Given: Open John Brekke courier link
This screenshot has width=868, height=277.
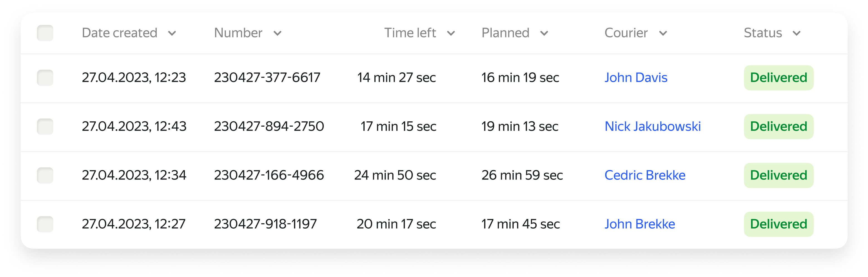Looking at the screenshot, I should point(639,224).
